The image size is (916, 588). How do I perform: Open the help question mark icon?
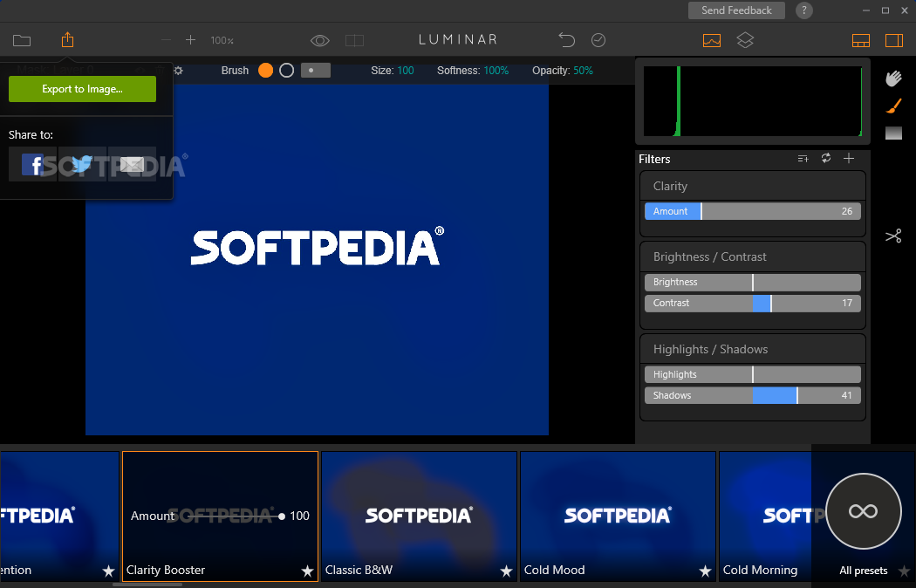[x=804, y=10]
